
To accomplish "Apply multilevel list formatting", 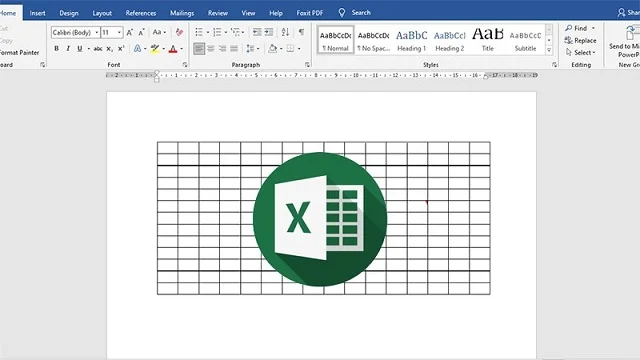I will pos(235,32).
